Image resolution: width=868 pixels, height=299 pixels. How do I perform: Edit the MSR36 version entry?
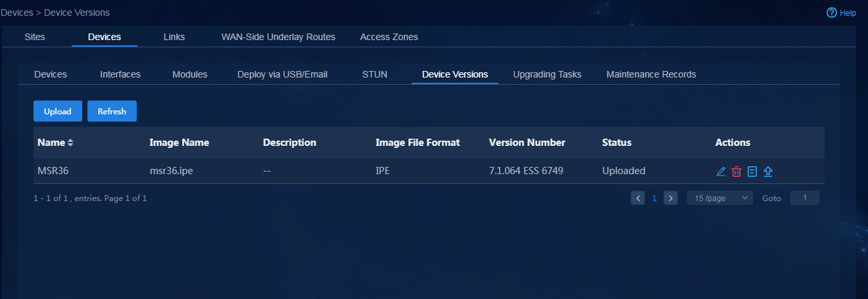click(x=721, y=172)
